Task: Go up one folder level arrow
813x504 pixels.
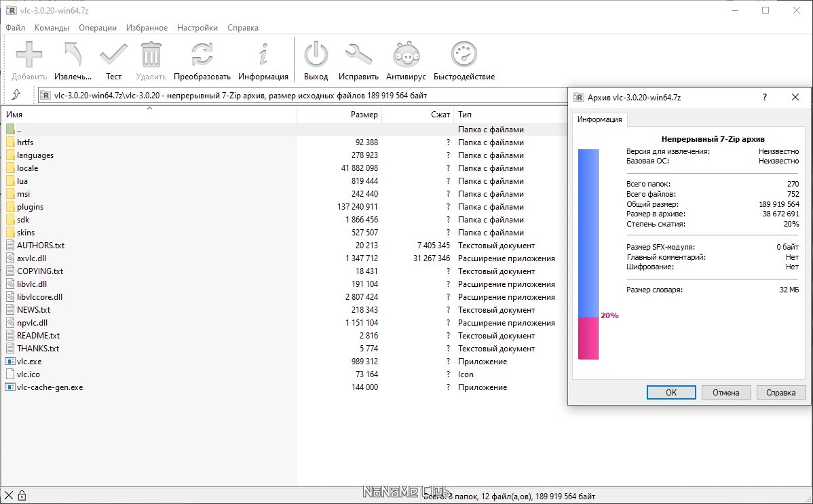Action: [x=16, y=95]
